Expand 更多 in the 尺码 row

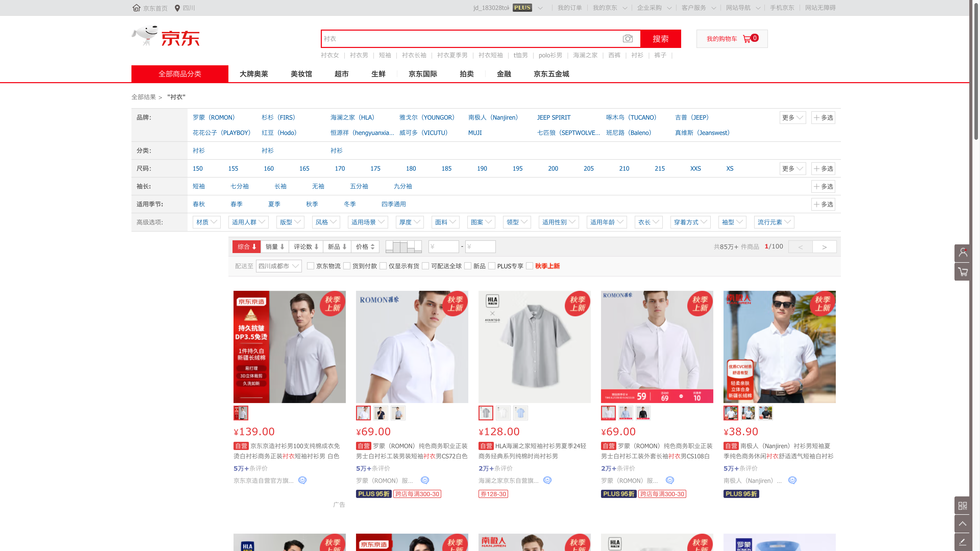coord(792,168)
